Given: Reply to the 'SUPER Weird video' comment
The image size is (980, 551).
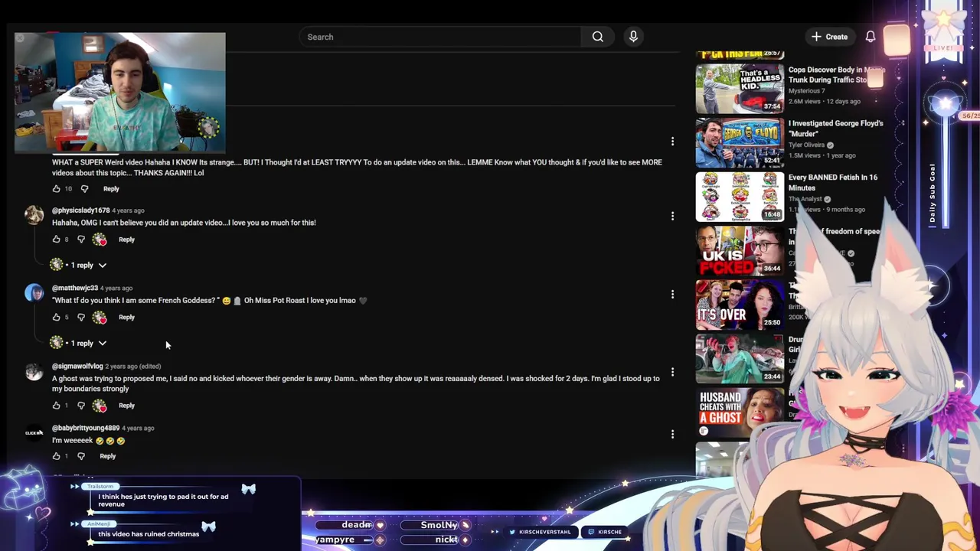Looking at the screenshot, I should pos(111,188).
